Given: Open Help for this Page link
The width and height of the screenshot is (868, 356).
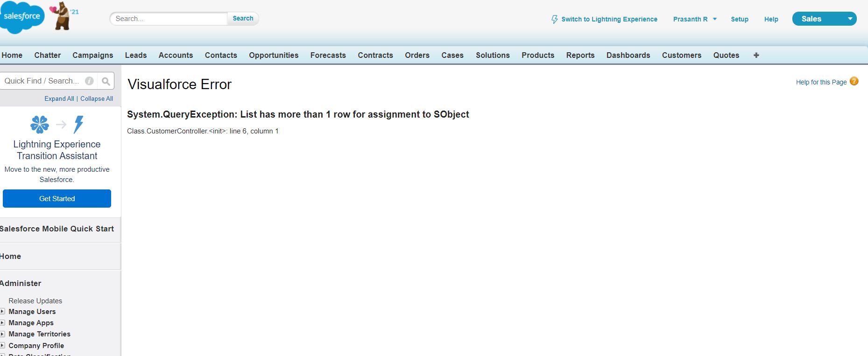Looking at the screenshot, I should pos(821,82).
